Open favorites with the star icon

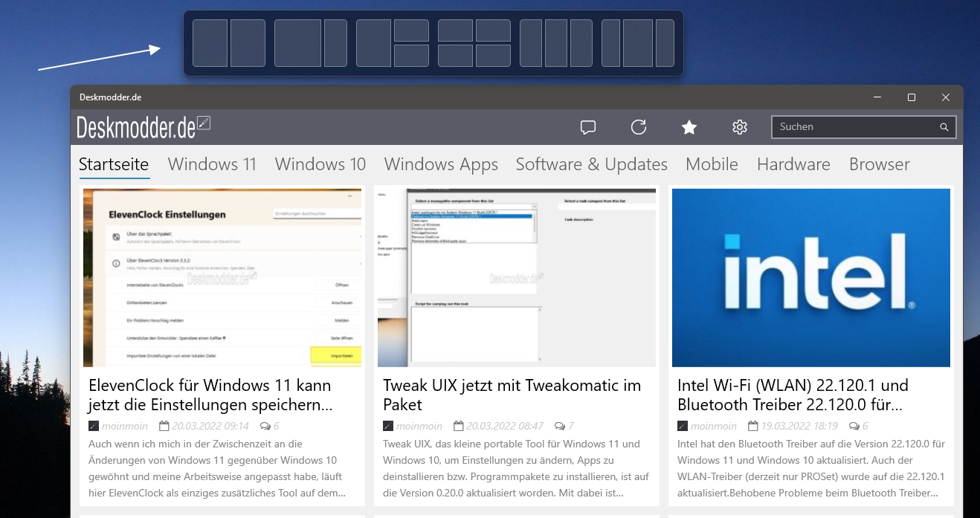click(689, 127)
